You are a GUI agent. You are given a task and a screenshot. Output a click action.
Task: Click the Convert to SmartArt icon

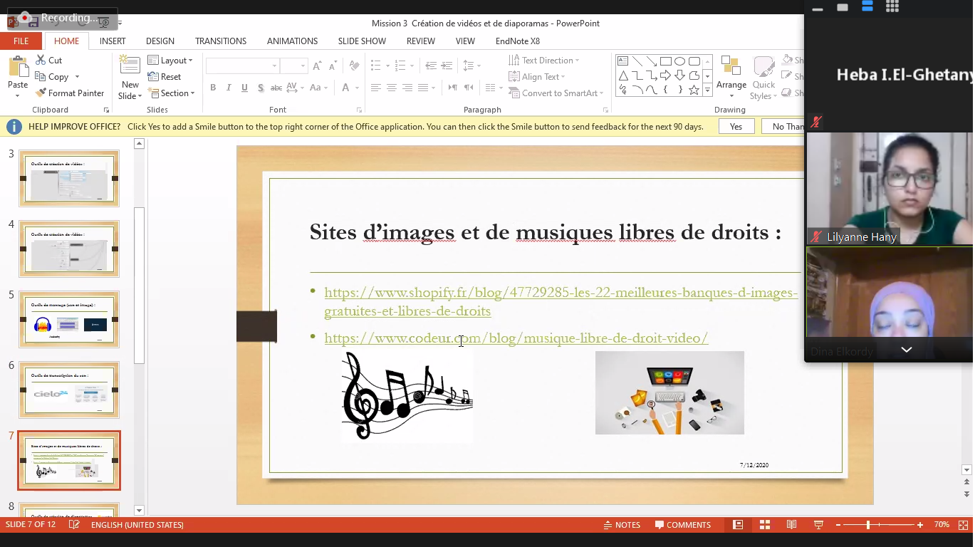click(514, 93)
